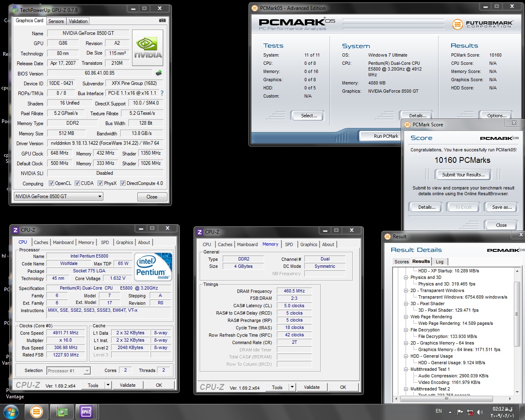This screenshot has height=420, width=525.
Task: Click the network tray icon
Action: click(x=470, y=412)
